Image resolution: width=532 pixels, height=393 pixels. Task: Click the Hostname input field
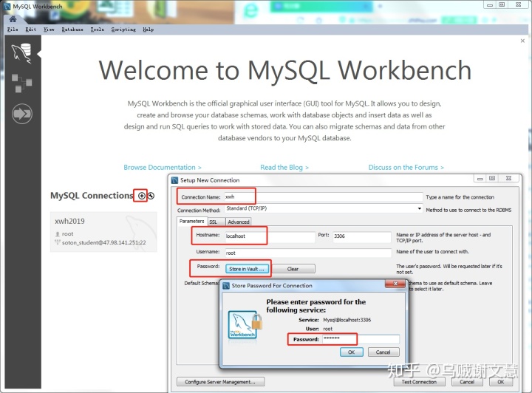(270, 236)
